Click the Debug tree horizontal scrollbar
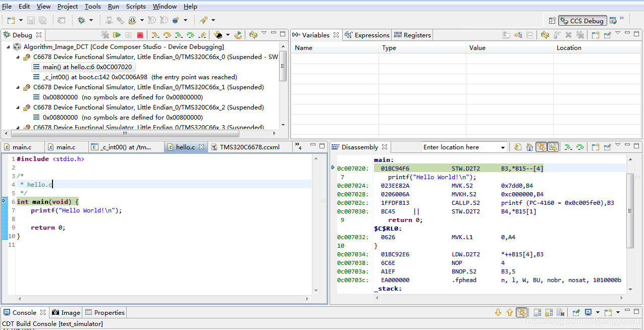Viewport: 644px width, 330px height. 125,134
